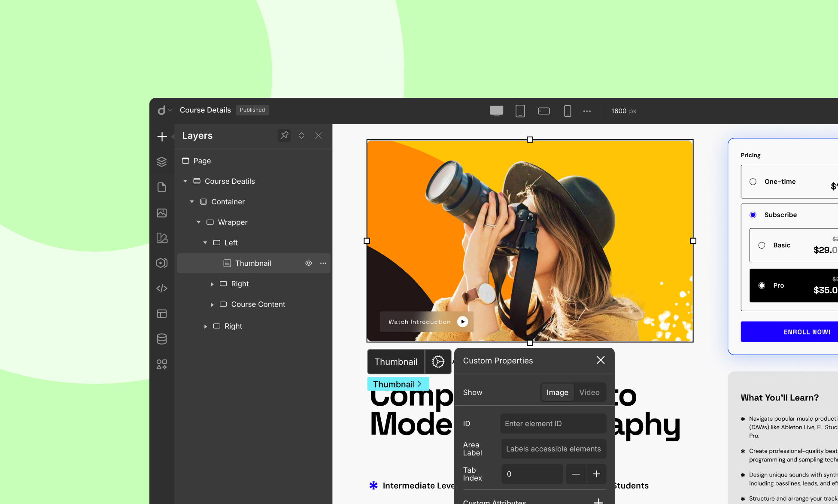838x504 pixels.
Task: Decrease the Tab Index value
Action: 576,474
